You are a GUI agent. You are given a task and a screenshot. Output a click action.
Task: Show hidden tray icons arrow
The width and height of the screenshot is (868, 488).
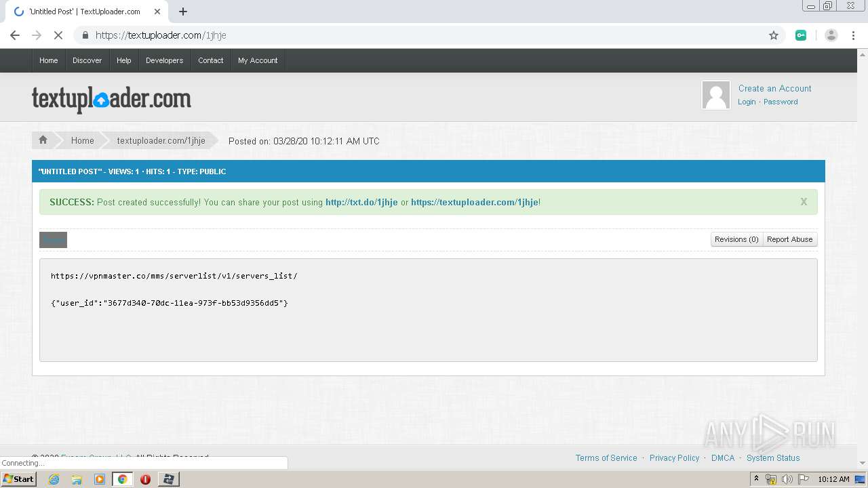pos(756,479)
